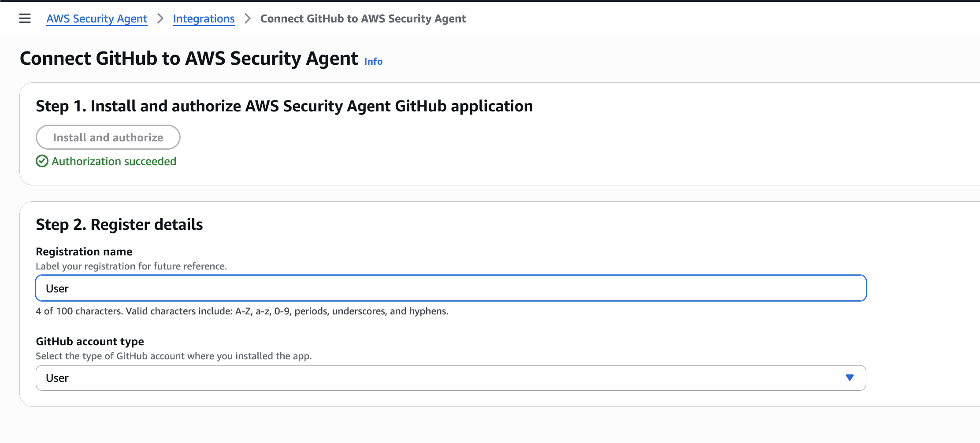Click the GitHub account type label
This screenshot has height=443, width=980.
click(90, 341)
